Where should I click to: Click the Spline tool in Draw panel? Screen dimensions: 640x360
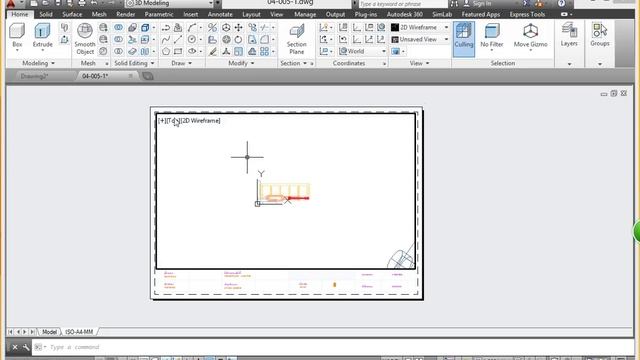[x=166, y=40]
